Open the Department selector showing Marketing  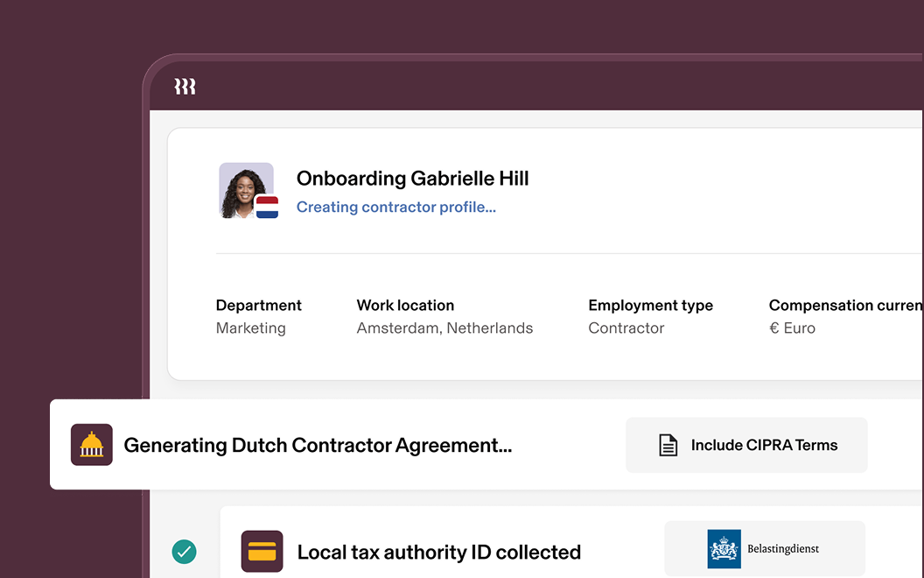coord(258,317)
